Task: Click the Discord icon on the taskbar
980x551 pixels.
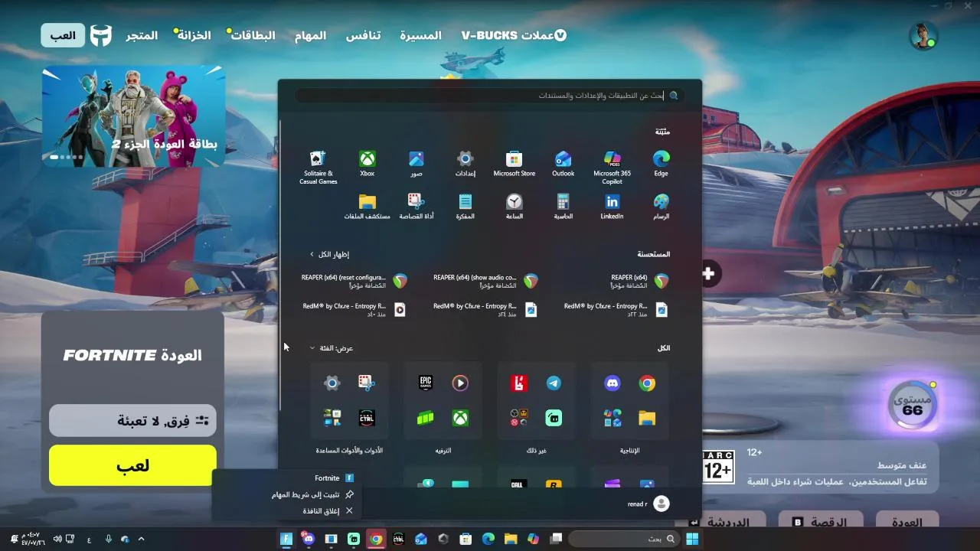Action: click(x=308, y=539)
